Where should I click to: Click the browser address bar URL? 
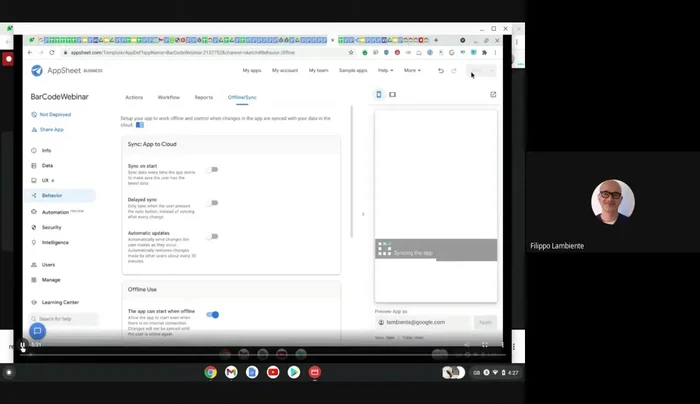tap(183, 53)
